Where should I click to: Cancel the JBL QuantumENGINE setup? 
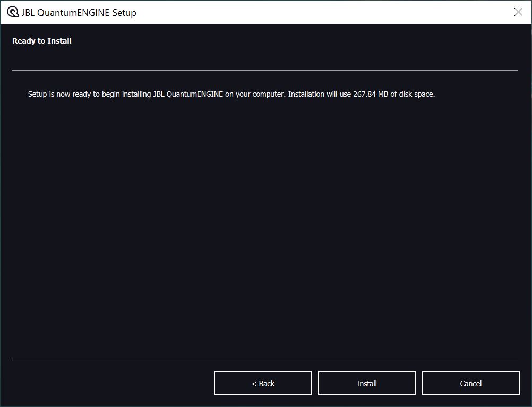(470, 383)
